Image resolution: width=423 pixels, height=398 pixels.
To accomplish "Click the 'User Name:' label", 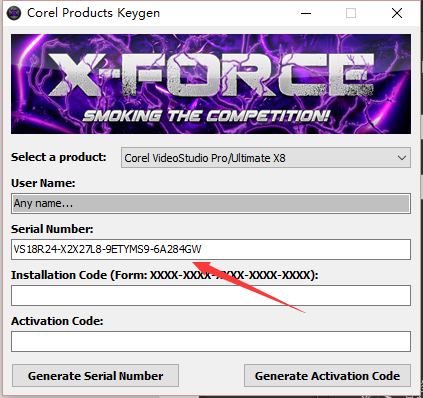I will [x=43, y=183].
